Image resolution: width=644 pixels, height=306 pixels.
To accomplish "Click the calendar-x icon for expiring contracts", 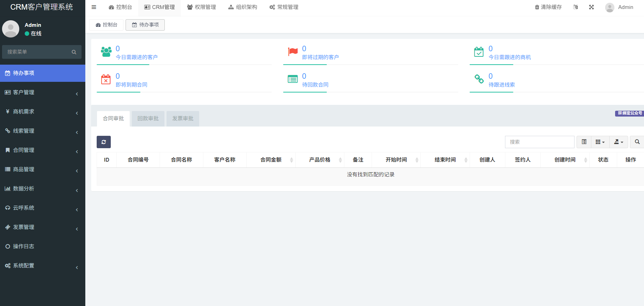I will click(106, 79).
